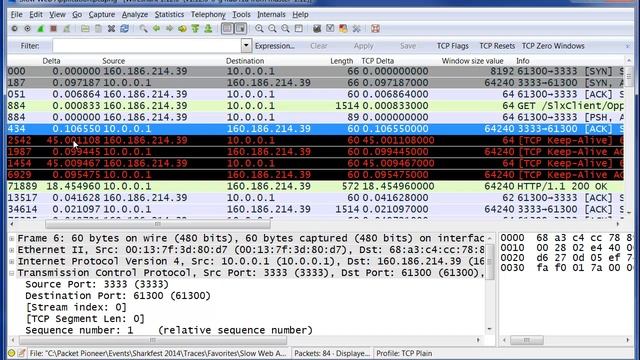Zoom in on packet text
The width and height of the screenshot is (640, 360).
pyautogui.click(x=259, y=29)
